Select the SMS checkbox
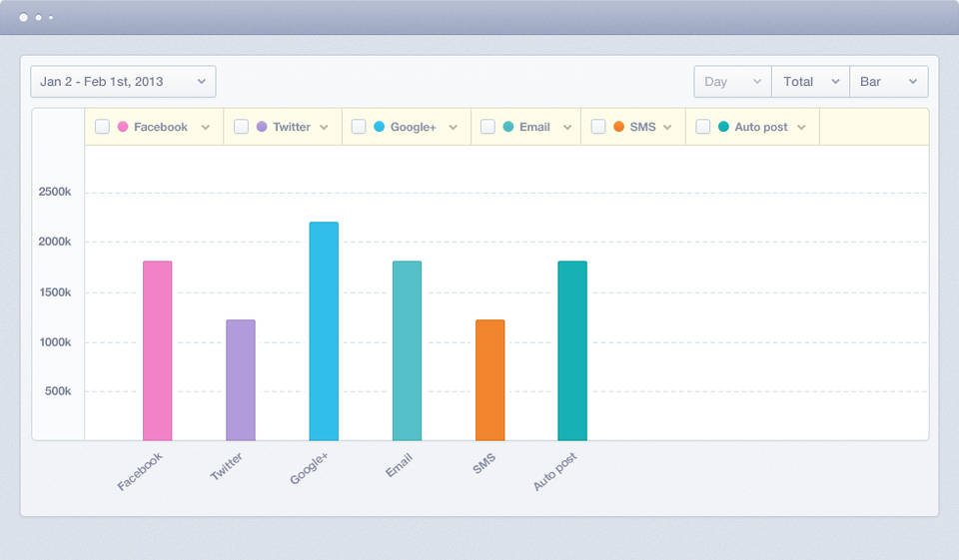The height and width of the screenshot is (560, 959). pyautogui.click(x=598, y=127)
